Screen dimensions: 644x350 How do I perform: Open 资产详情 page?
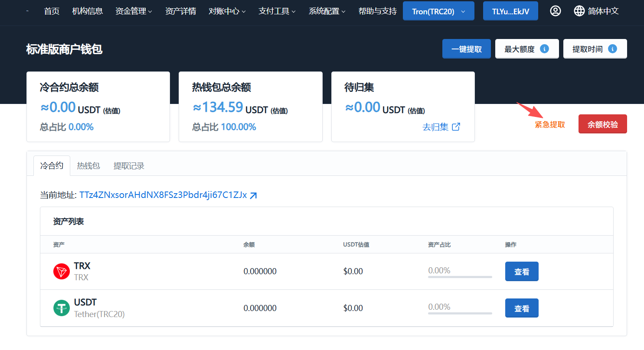tap(180, 11)
